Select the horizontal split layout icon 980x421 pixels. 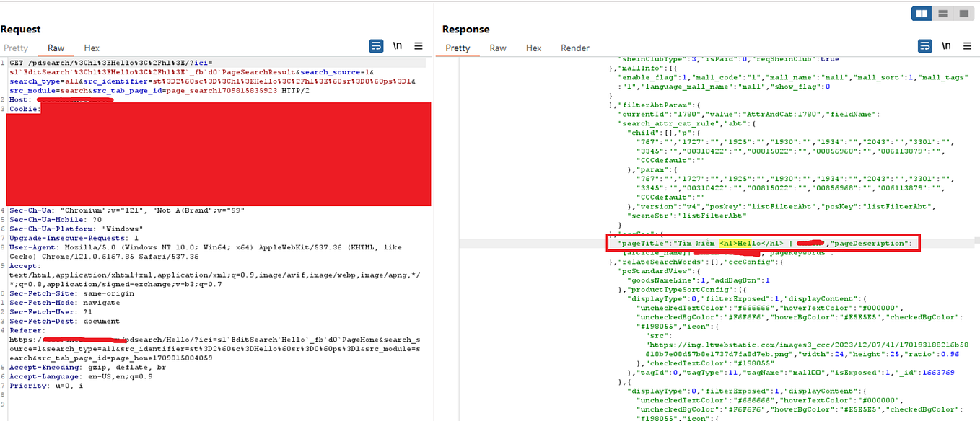(x=943, y=13)
